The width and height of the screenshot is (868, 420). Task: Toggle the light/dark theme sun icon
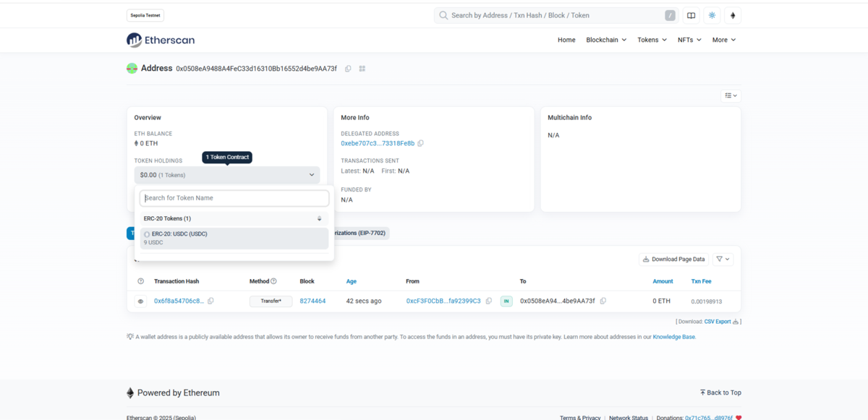point(712,15)
